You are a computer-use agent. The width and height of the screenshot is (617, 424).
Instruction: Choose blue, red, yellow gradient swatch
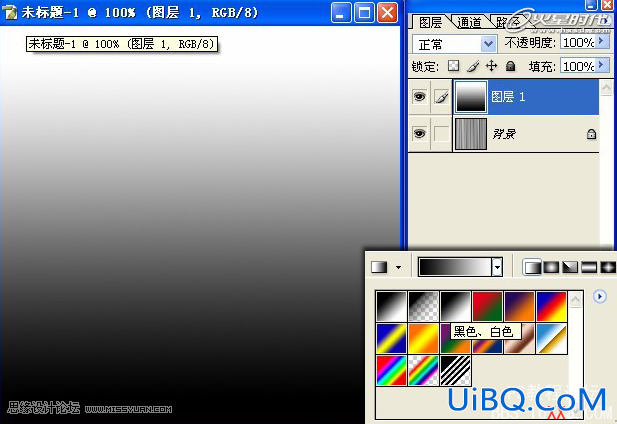coord(551,307)
